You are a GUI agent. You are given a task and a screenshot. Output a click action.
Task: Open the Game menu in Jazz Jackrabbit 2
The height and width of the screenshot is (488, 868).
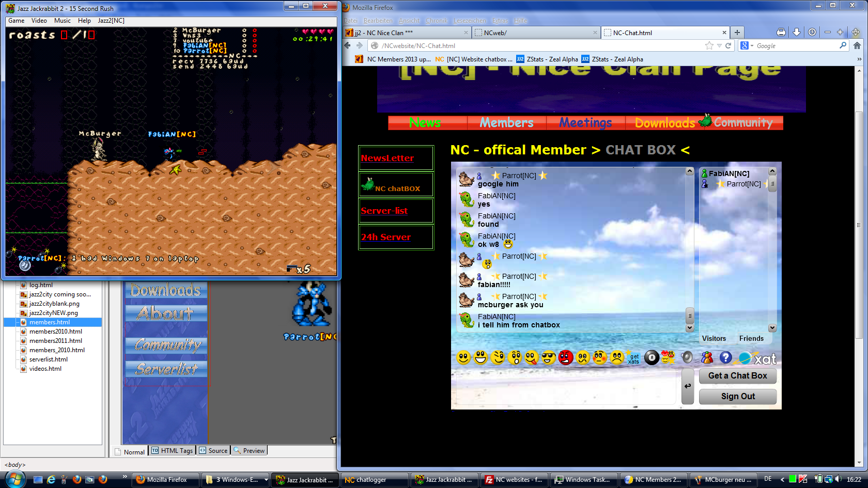16,21
